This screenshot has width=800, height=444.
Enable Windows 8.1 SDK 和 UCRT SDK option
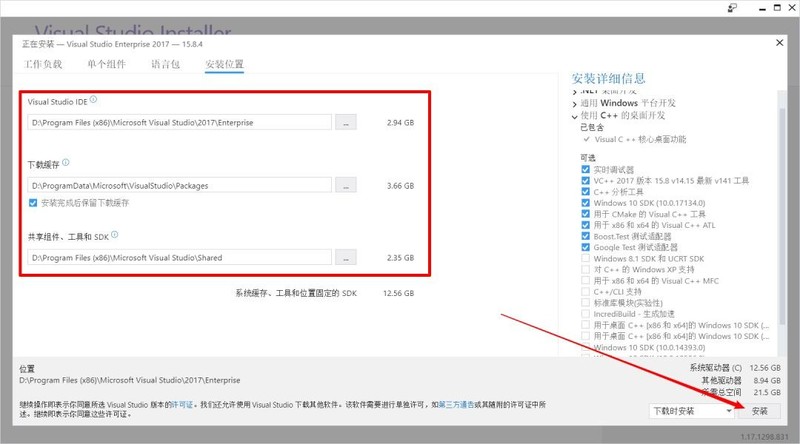click(585, 259)
